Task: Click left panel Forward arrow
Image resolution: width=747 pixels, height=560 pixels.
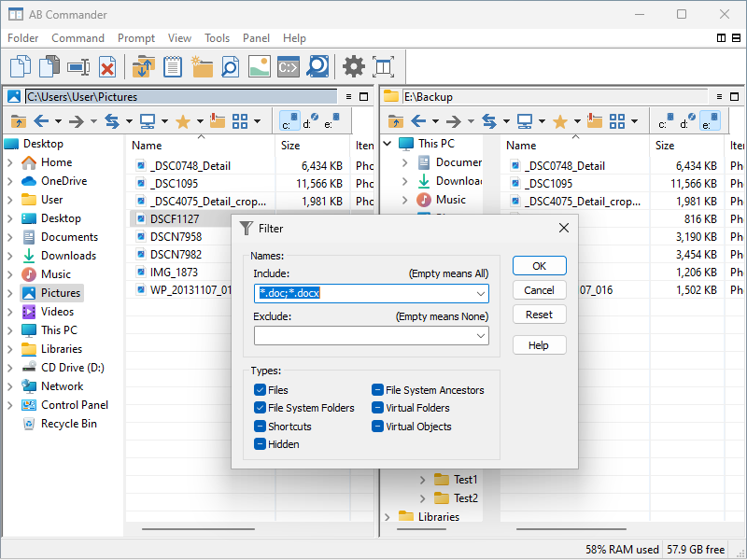Action: [x=77, y=121]
